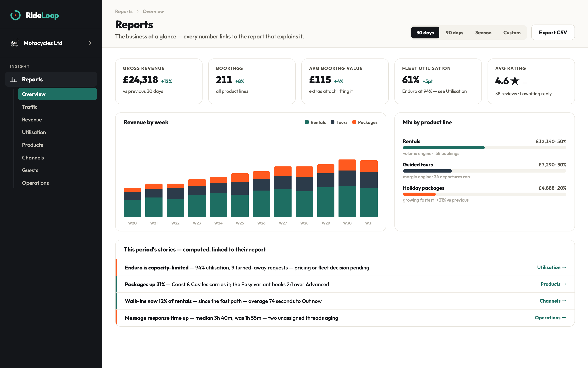
Task: Click the Guided tours share progress bar
Action: 484,171
